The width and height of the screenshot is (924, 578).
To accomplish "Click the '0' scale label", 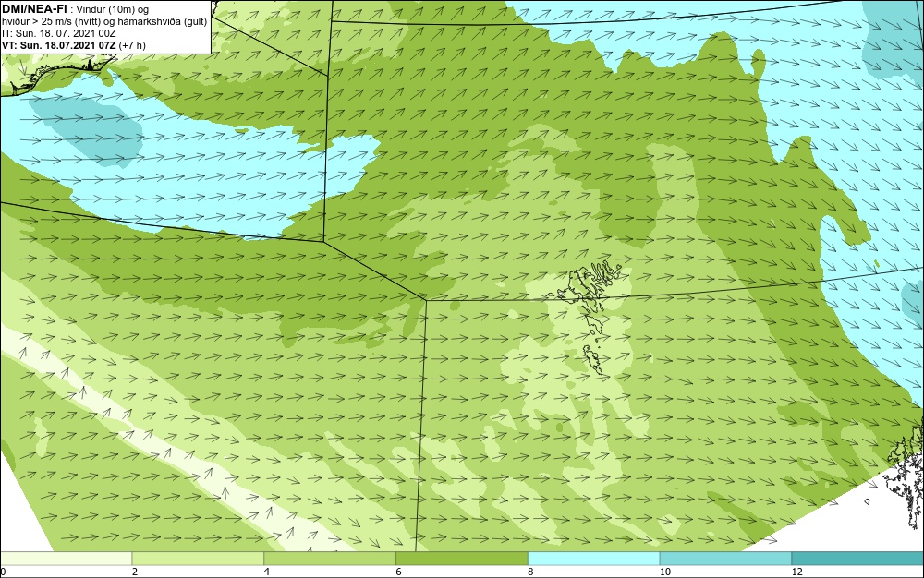I will [3, 572].
